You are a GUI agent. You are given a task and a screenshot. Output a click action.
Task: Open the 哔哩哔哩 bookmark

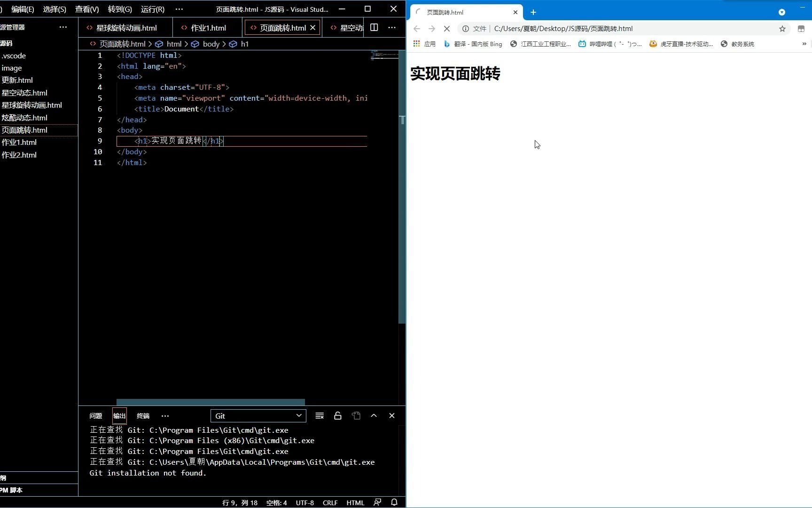610,44
